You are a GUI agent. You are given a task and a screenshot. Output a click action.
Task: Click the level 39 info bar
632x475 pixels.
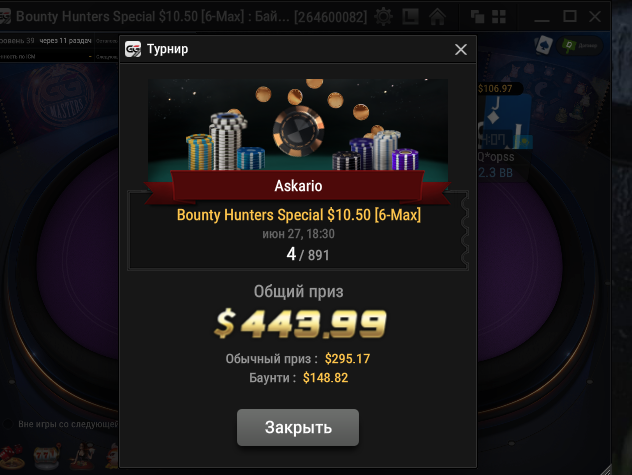(58, 41)
